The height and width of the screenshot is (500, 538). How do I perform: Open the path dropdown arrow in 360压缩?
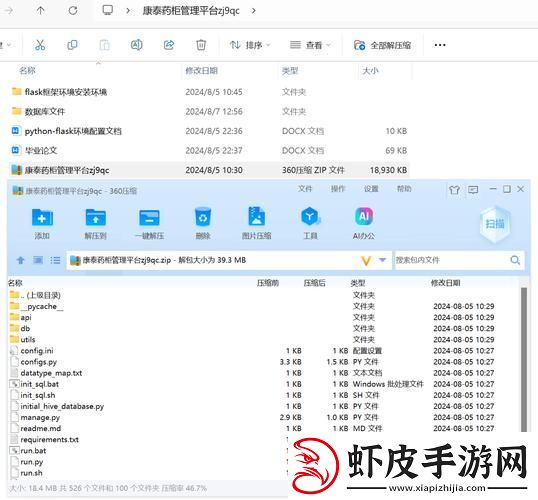click(x=382, y=260)
